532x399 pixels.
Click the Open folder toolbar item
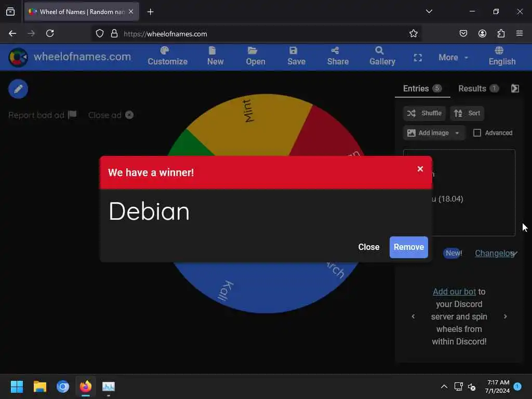point(256,56)
